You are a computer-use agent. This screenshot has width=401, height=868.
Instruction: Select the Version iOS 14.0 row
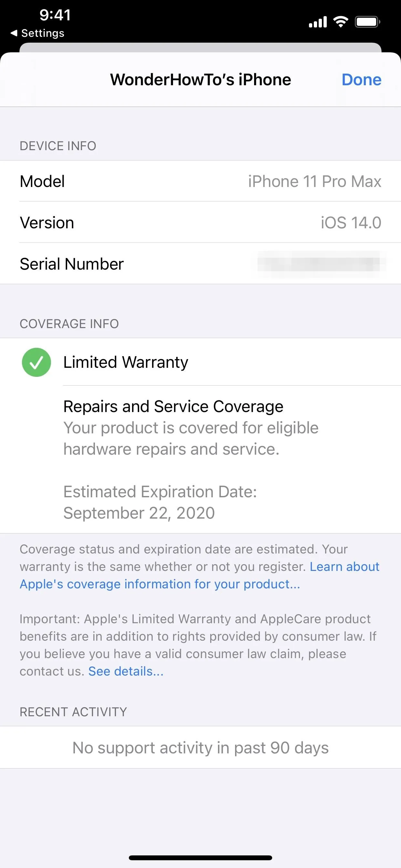pos(200,222)
